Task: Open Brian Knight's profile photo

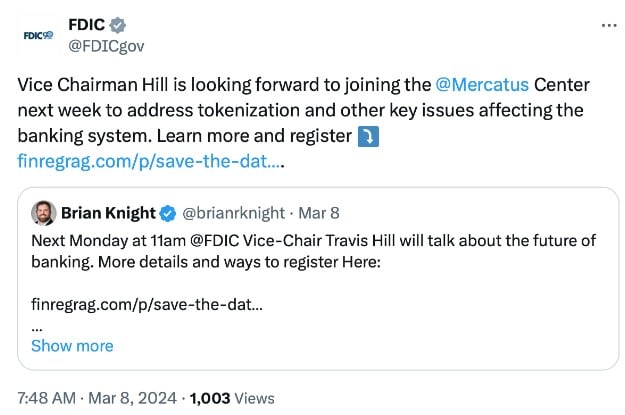Action: coord(43,213)
